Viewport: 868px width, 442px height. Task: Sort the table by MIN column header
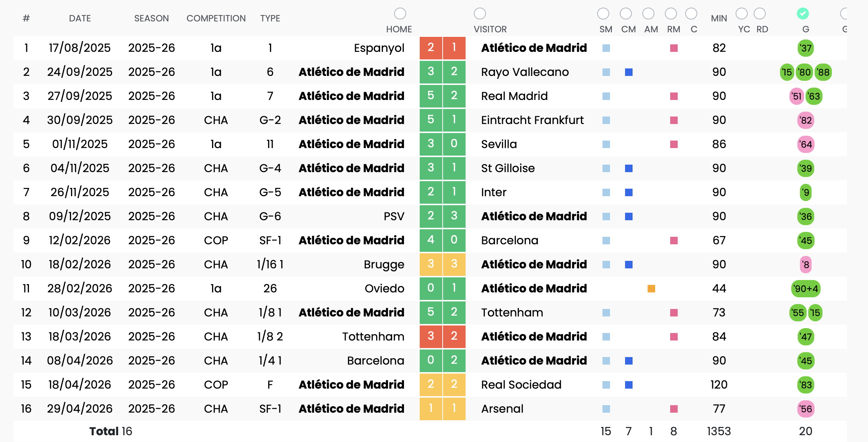pos(719,18)
